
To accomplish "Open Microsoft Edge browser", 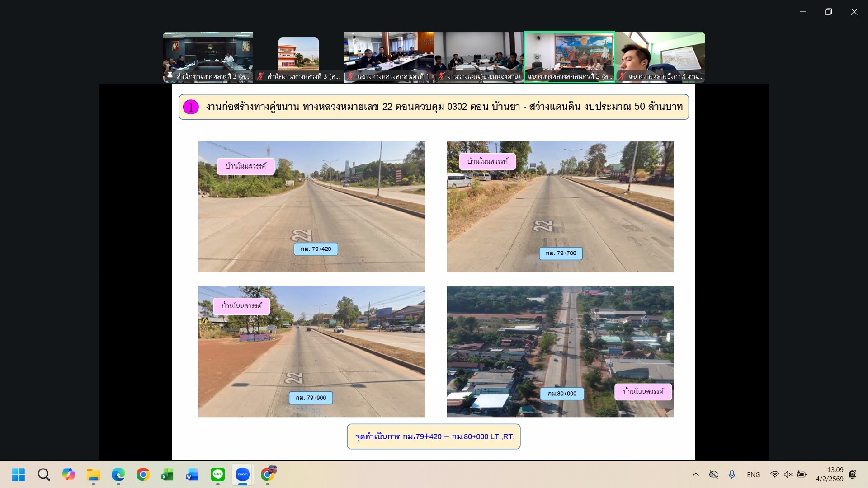I will [x=118, y=474].
